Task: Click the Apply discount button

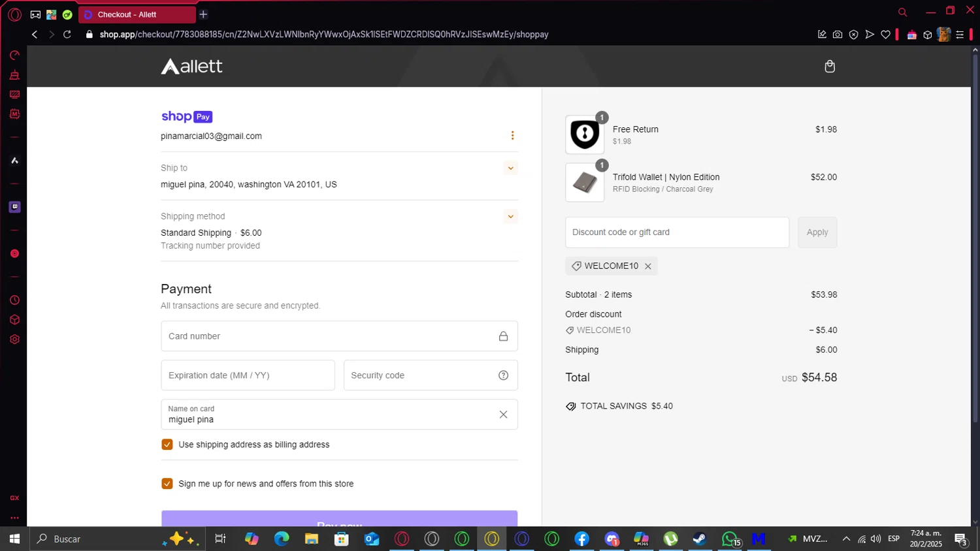Action: [x=817, y=232]
